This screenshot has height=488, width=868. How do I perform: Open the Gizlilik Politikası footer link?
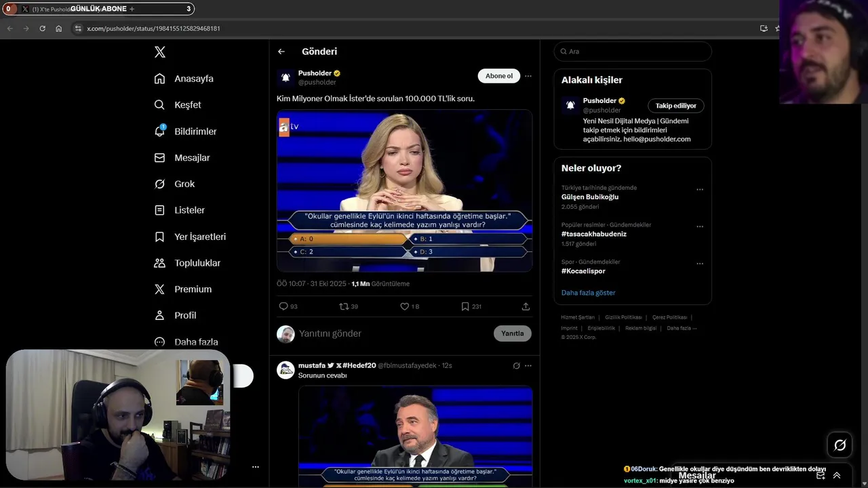tap(623, 317)
